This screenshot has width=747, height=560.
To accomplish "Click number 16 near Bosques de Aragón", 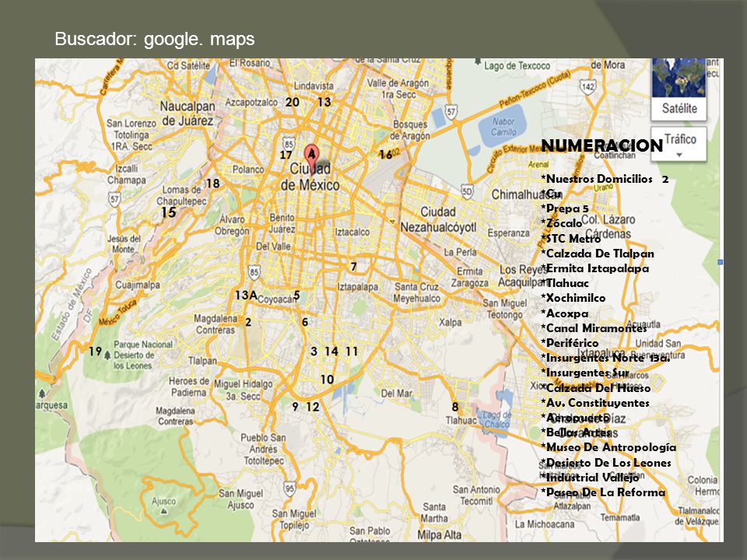I will click(385, 155).
